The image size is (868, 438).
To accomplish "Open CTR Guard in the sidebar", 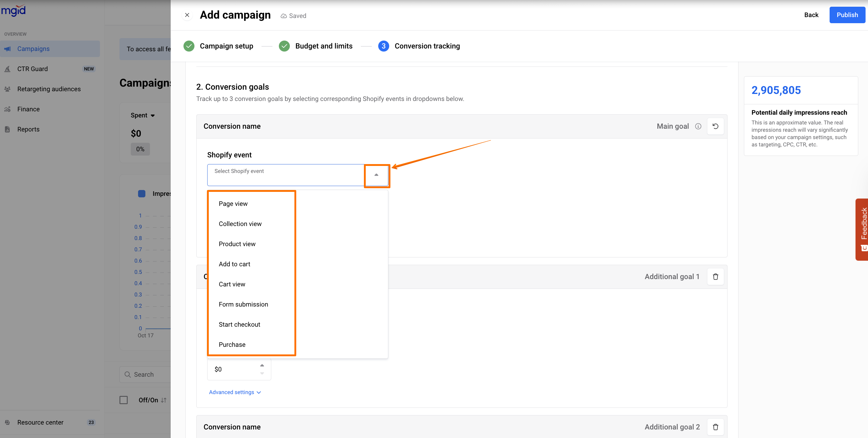I will click(33, 69).
